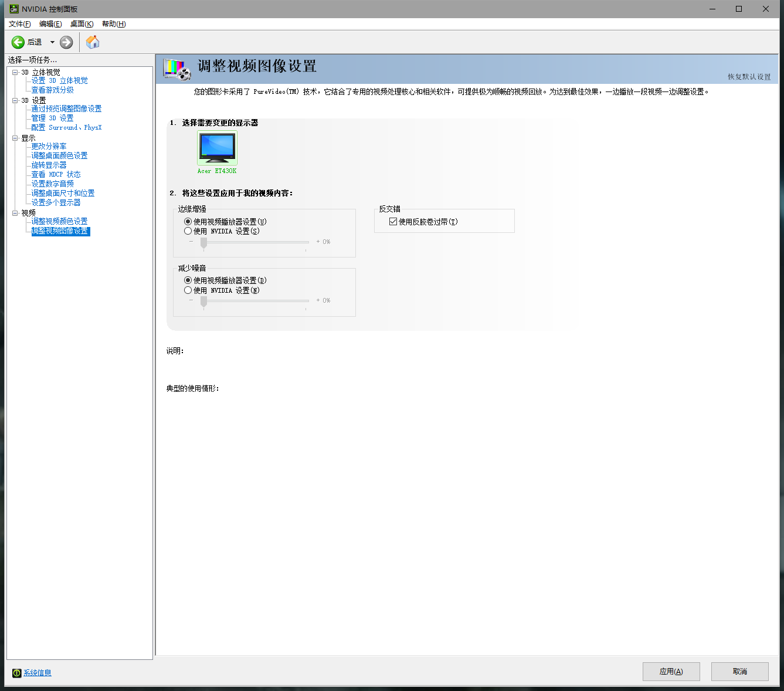Open 查看 HDCP 状态 page

click(56, 174)
